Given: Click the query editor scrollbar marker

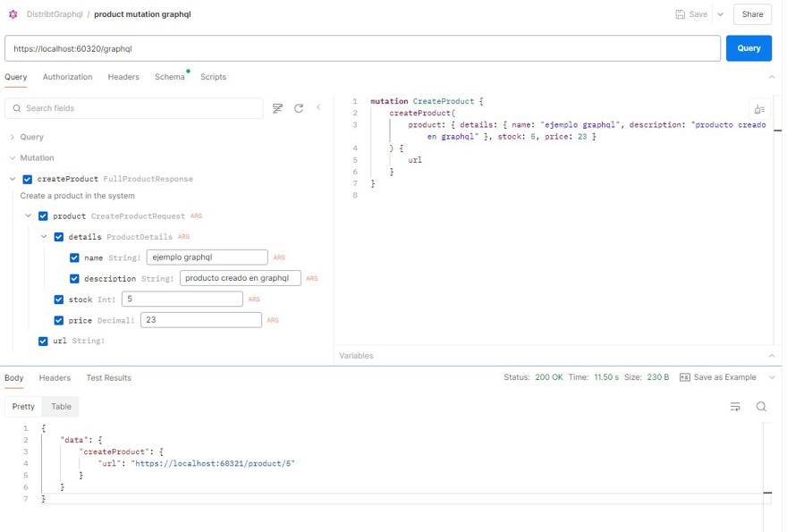Looking at the screenshot, I should tap(777, 130).
